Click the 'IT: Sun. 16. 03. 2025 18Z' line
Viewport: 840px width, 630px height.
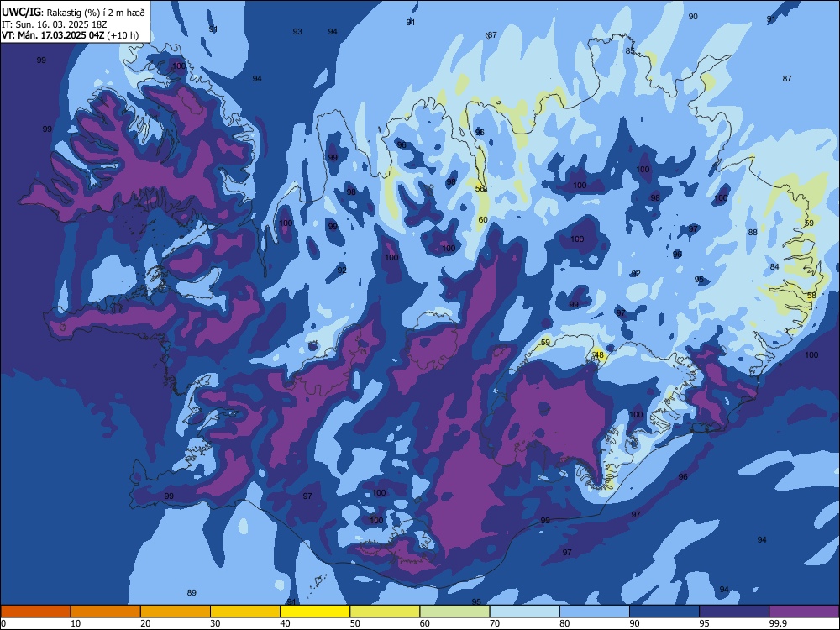(54, 24)
